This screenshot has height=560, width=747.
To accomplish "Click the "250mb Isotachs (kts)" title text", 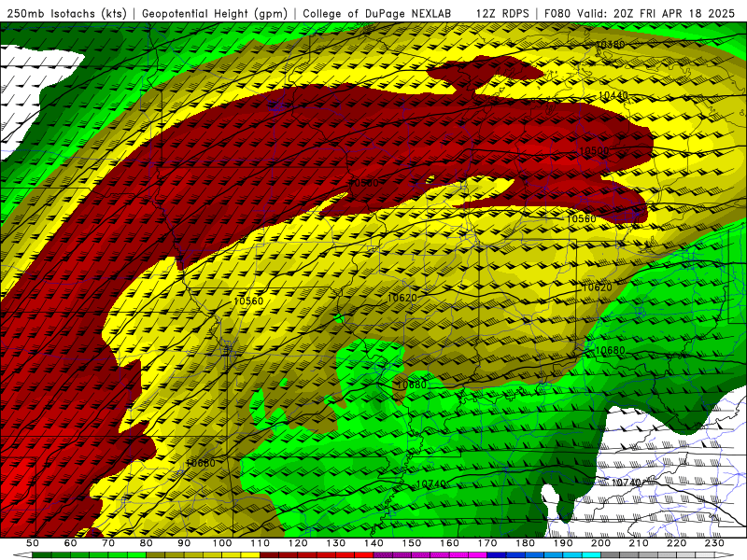I will 66,13.
